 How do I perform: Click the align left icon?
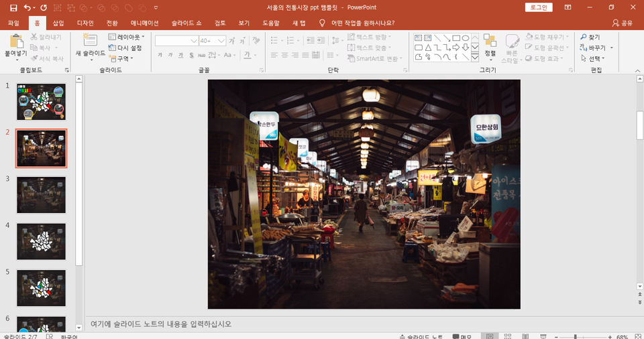[x=274, y=55]
